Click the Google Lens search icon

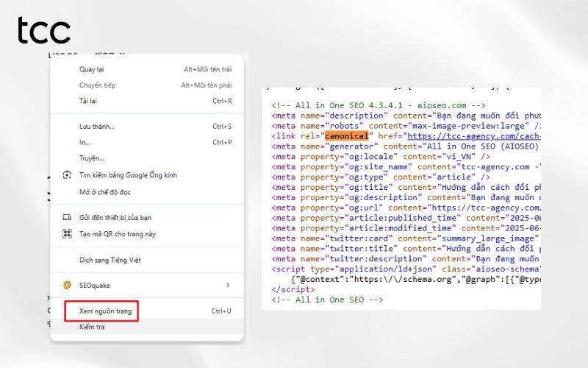(x=67, y=175)
